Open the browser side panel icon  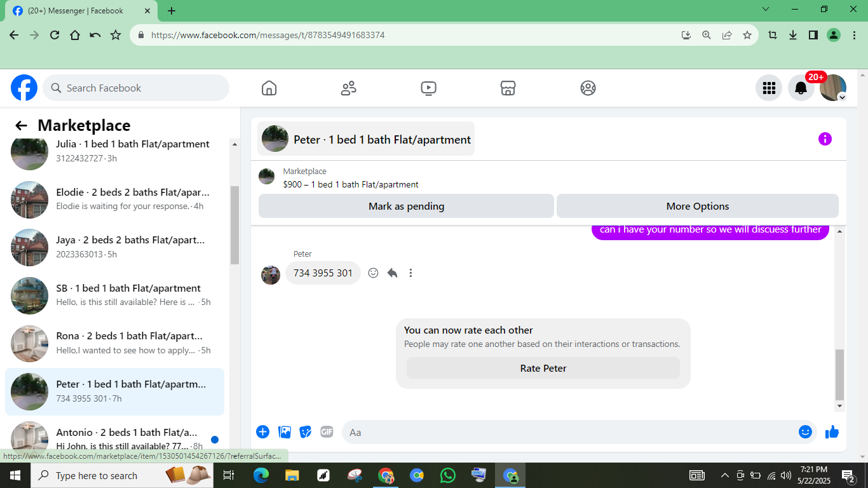click(813, 36)
